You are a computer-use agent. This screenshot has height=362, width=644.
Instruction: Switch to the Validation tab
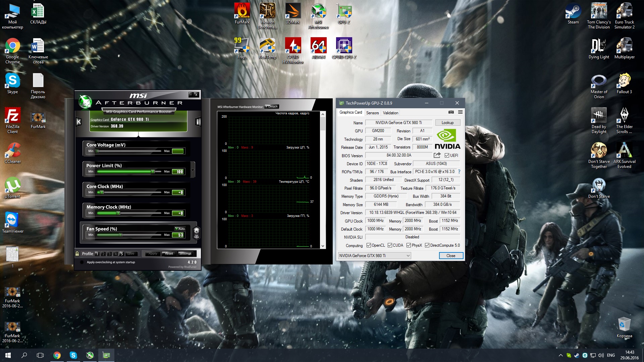pos(390,113)
